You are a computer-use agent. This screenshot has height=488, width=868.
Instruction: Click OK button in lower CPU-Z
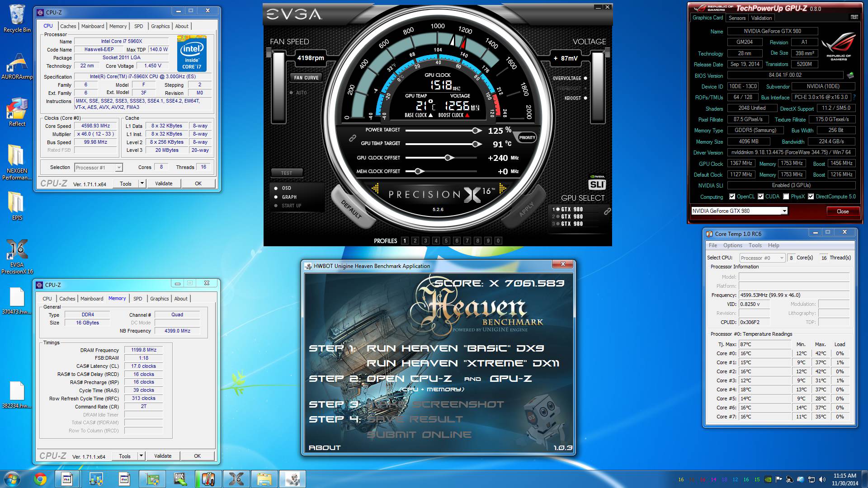197,456
